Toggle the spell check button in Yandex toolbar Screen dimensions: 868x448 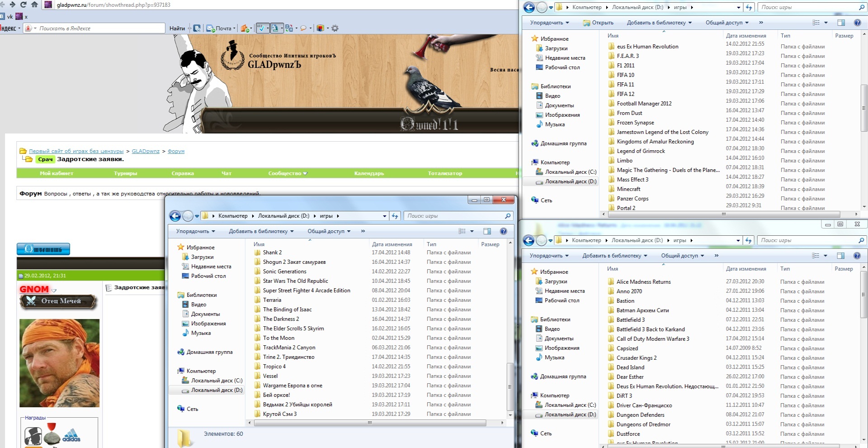(261, 28)
